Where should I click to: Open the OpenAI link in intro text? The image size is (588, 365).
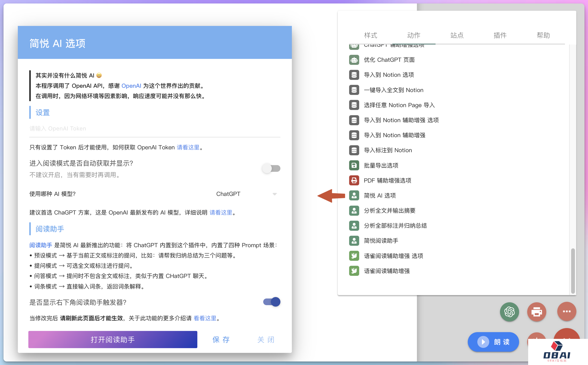coord(131,86)
